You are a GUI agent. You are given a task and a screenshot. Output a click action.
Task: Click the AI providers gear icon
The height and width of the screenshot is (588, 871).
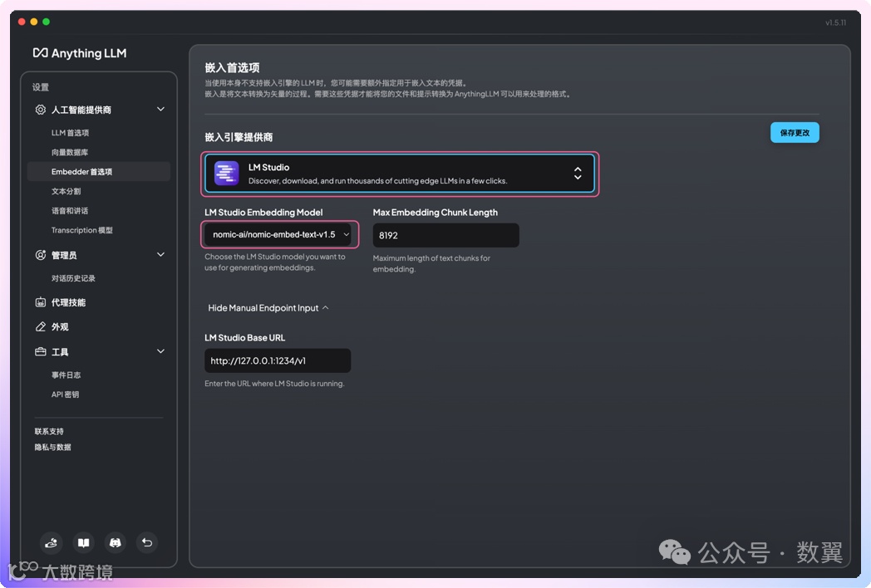(x=41, y=110)
